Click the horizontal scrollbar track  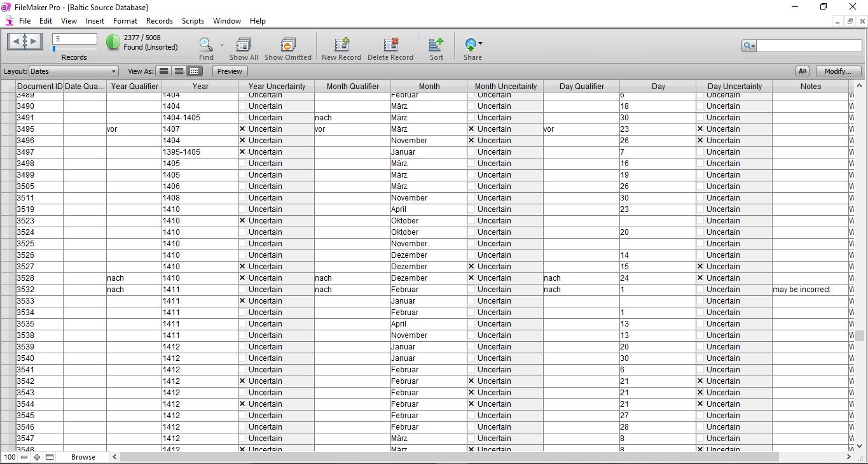pyautogui.click(x=811, y=457)
